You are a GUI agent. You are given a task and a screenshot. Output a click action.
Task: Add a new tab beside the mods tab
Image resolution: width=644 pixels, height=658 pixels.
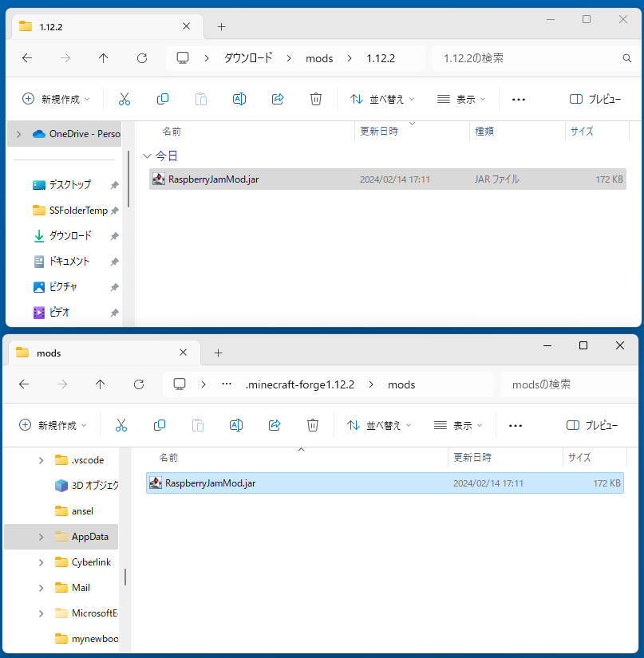pyautogui.click(x=218, y=353)
